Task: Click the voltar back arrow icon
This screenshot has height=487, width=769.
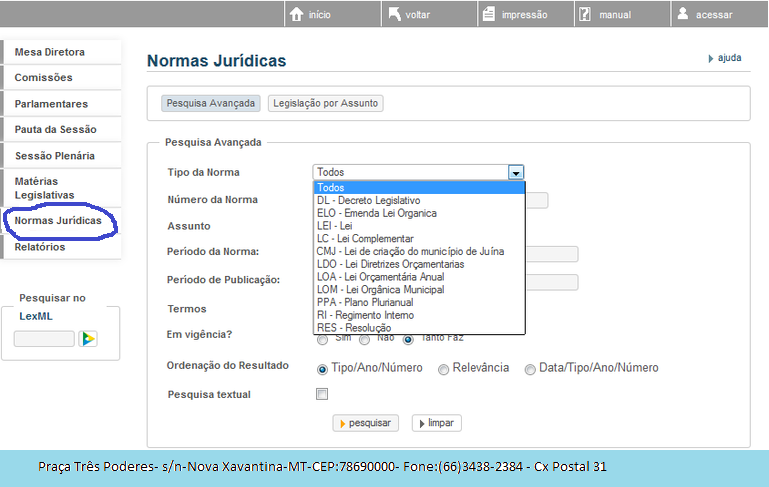Action: (x=394, y=15)
